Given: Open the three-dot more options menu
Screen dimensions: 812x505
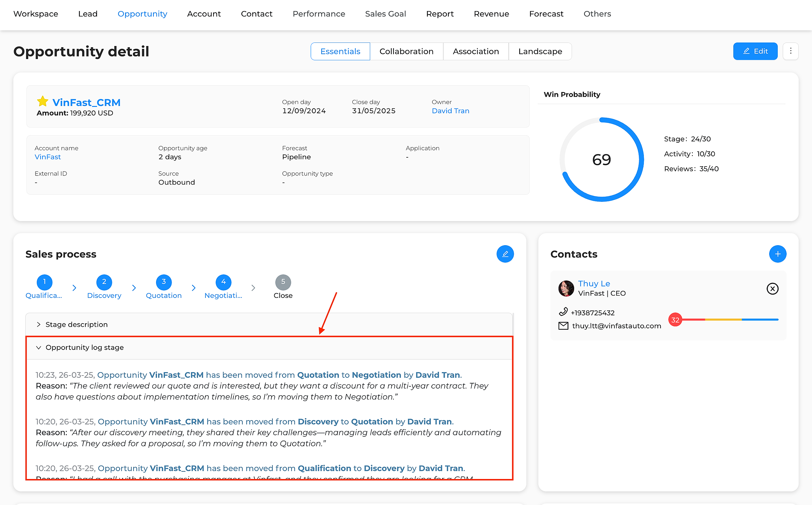Looking at the screenshot, I should 790,51.
